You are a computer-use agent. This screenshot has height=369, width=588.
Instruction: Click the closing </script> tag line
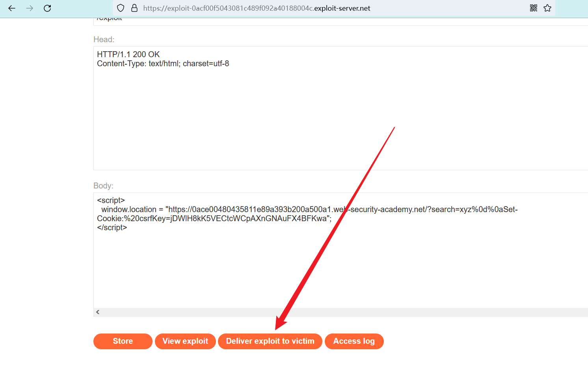(112, 227)
